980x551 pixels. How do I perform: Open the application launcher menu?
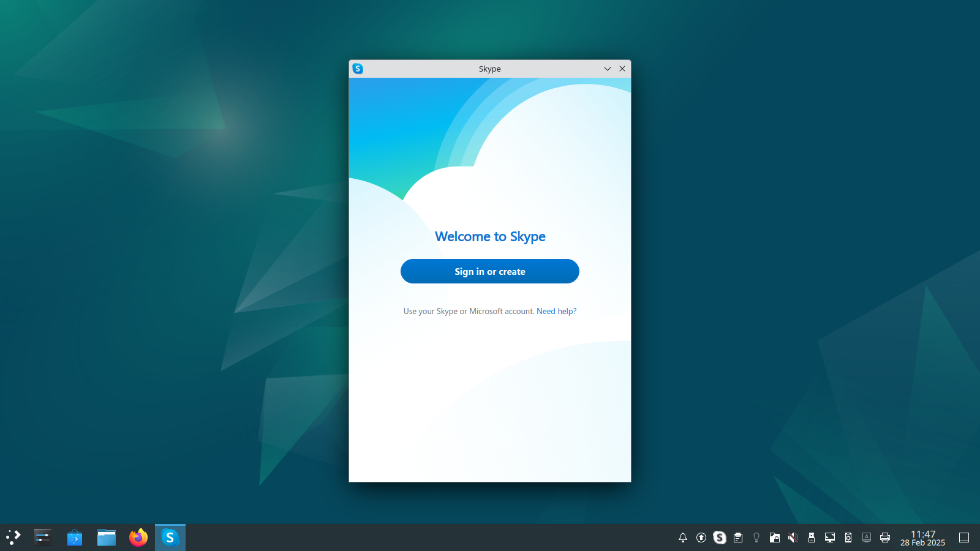pos(13,538)
